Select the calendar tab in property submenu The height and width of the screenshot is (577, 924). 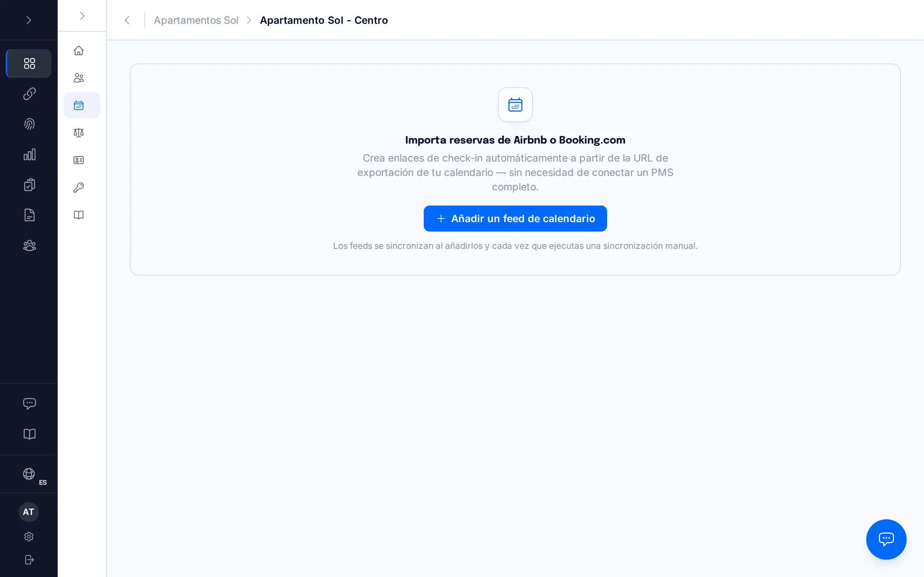point(82,105)
